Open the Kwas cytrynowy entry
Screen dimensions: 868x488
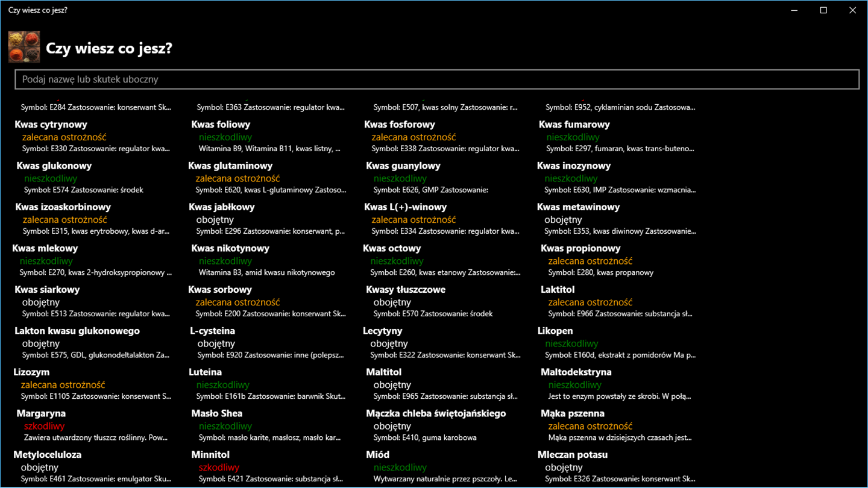93,136
